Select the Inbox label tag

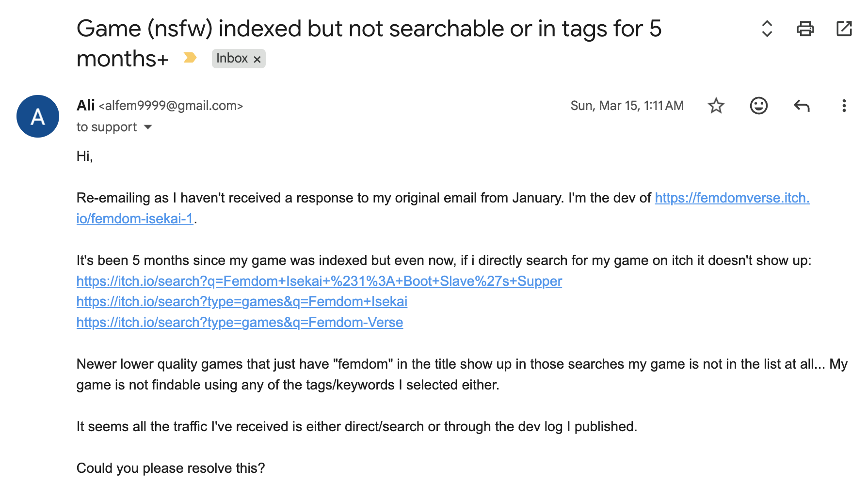pyautogui.click(x=233, y=58)
